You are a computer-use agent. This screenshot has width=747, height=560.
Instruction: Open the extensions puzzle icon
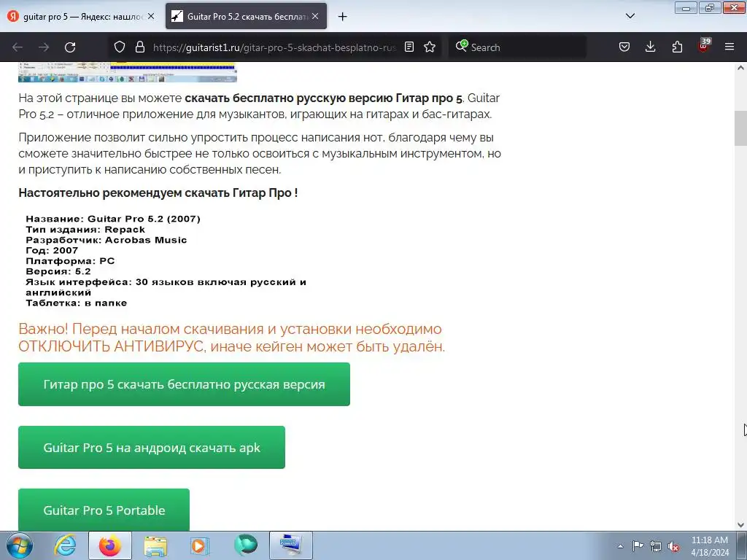[677, 47]
